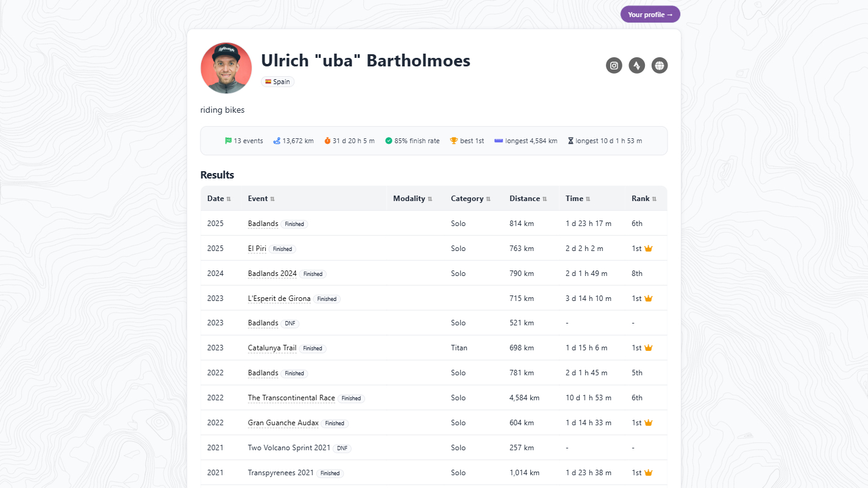Open the website globe icon

[x=660, y=66]
